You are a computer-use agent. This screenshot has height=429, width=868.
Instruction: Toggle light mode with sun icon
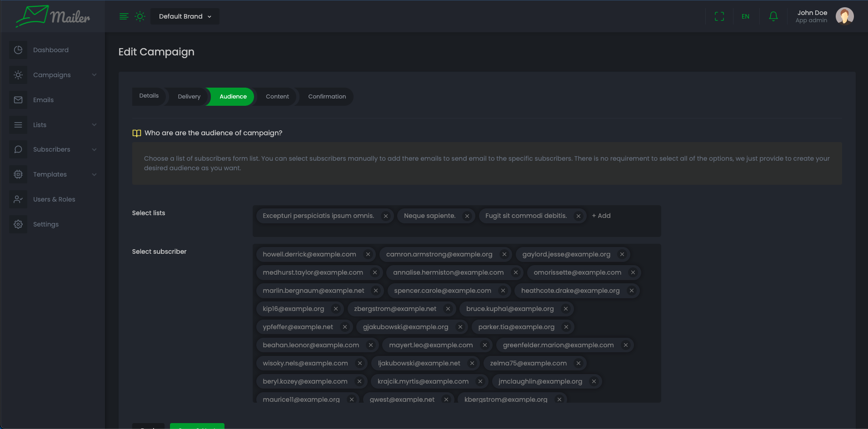pos(140,16)
